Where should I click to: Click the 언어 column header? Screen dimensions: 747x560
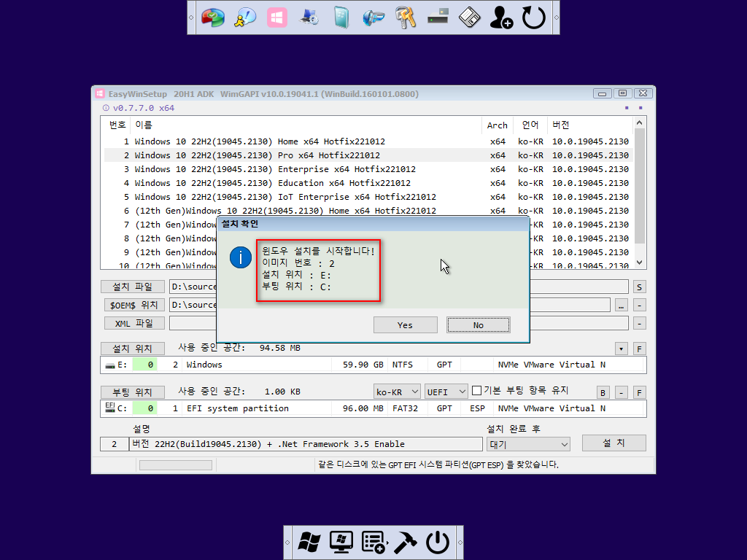[x=530, y=125]
